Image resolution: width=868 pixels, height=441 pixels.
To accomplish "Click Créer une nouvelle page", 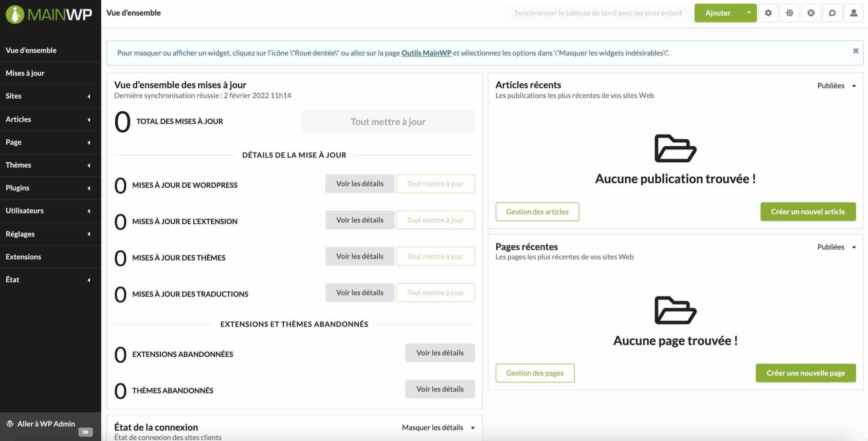I will (806, 373).
